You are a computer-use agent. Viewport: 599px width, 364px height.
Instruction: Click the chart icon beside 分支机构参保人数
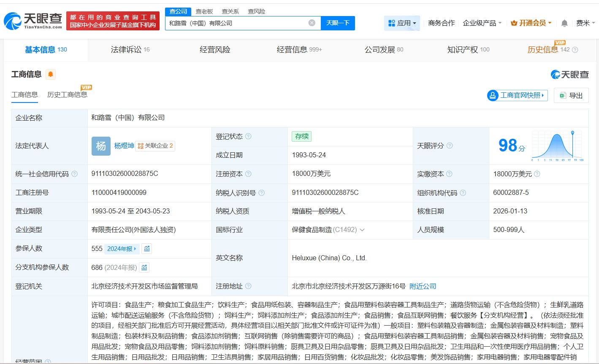point(144,267)
